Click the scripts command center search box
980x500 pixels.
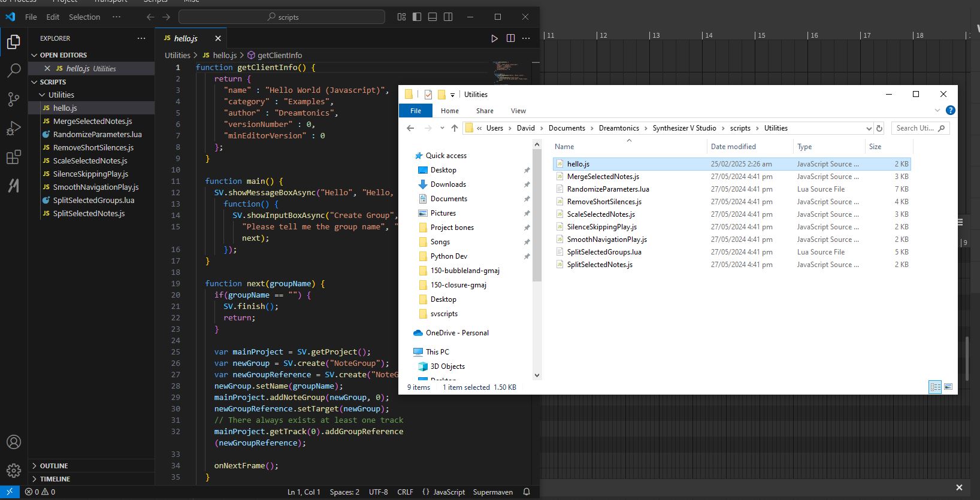tap(282, 17)
